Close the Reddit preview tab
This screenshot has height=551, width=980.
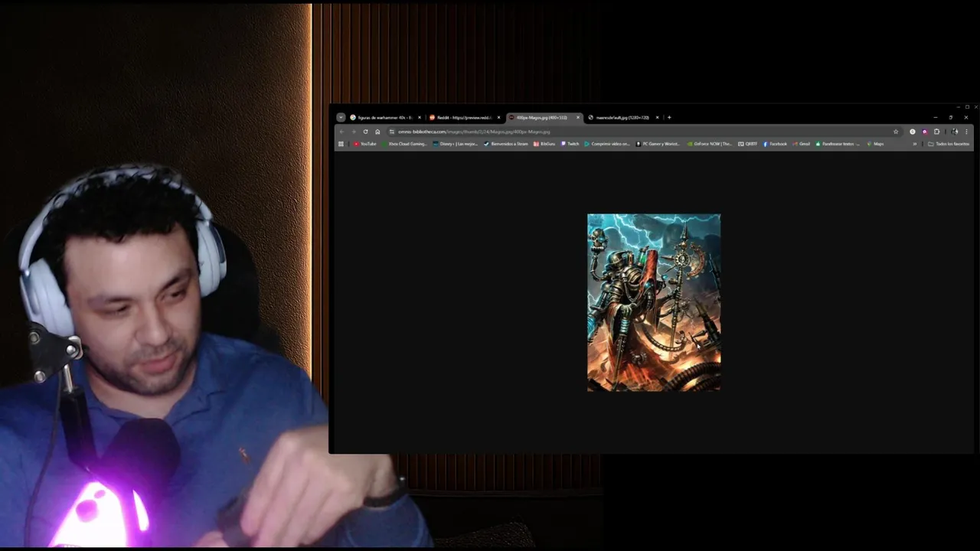[x=498, y=117]
